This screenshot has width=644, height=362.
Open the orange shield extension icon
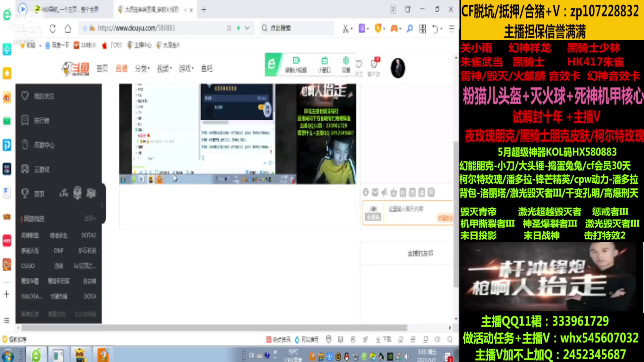(378, 28)
